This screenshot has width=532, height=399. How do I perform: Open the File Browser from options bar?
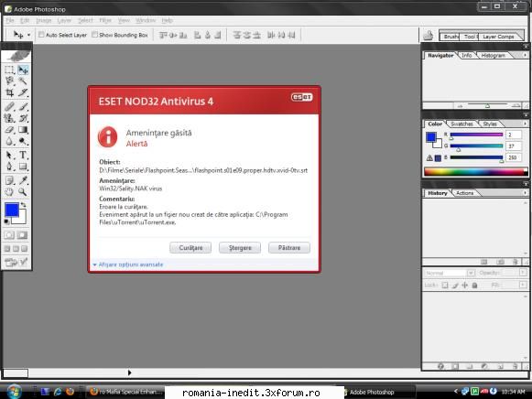click(x=429, y=36)
